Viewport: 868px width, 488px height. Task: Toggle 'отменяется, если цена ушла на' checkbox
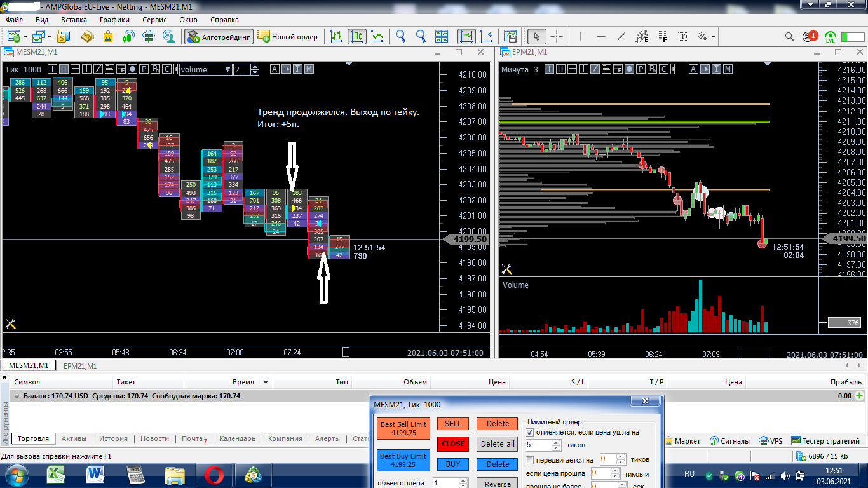pos(531,432)
